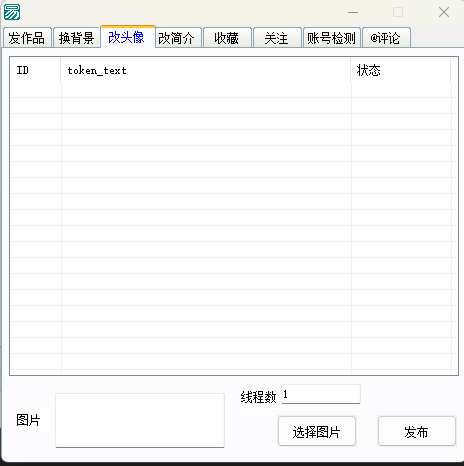Minimize the application window
Screen dimensions: 464x466
[353, 12]
